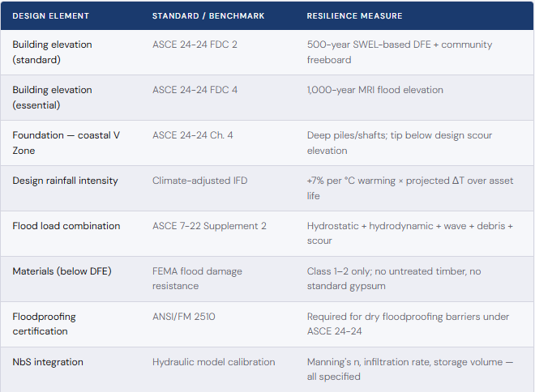The width and height of the screenshot is (535, 392).
Task: Click the ASCE 7-22 Supplement 2 entry
Action: coord(209,226)
